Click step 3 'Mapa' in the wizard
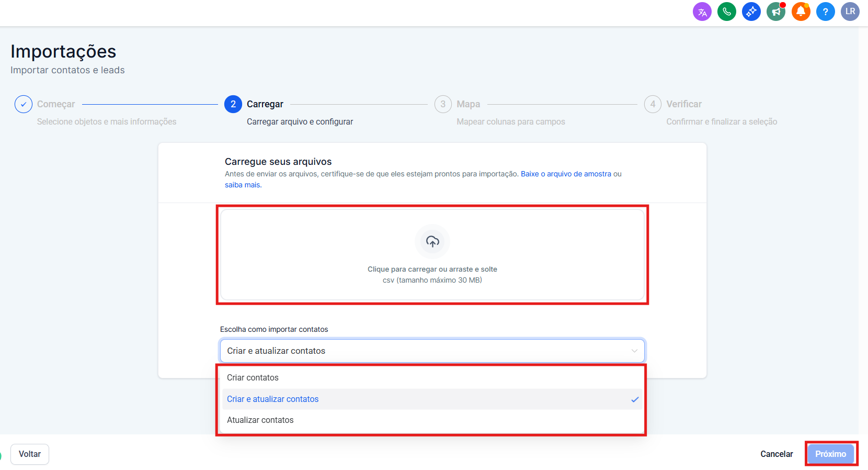 [x=443, y=104]
